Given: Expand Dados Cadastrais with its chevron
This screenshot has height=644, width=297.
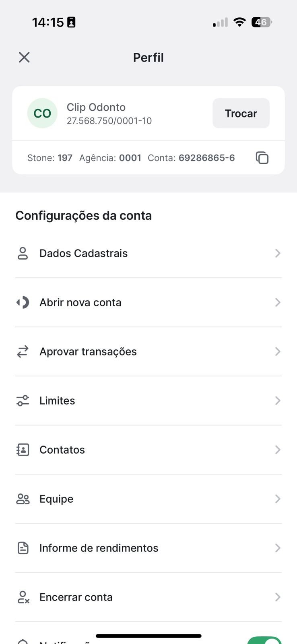Looking at the screenshot, I should coord(277,253).
